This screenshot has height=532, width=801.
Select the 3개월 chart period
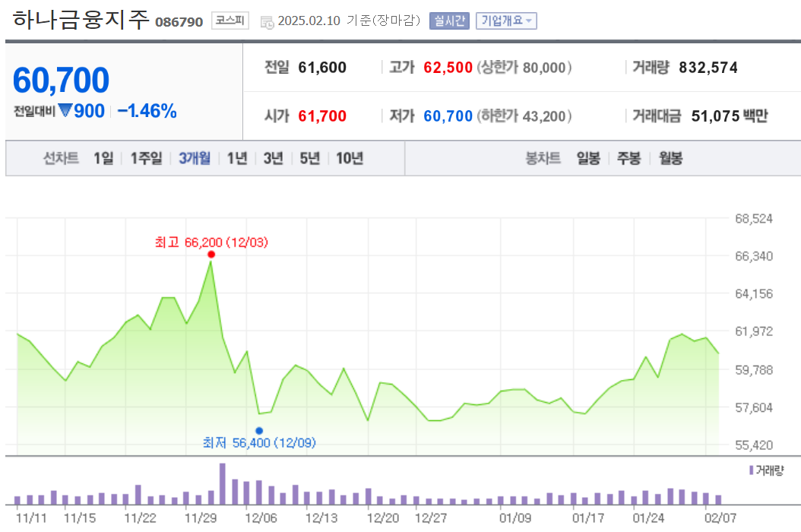click(x=194, y=160)
